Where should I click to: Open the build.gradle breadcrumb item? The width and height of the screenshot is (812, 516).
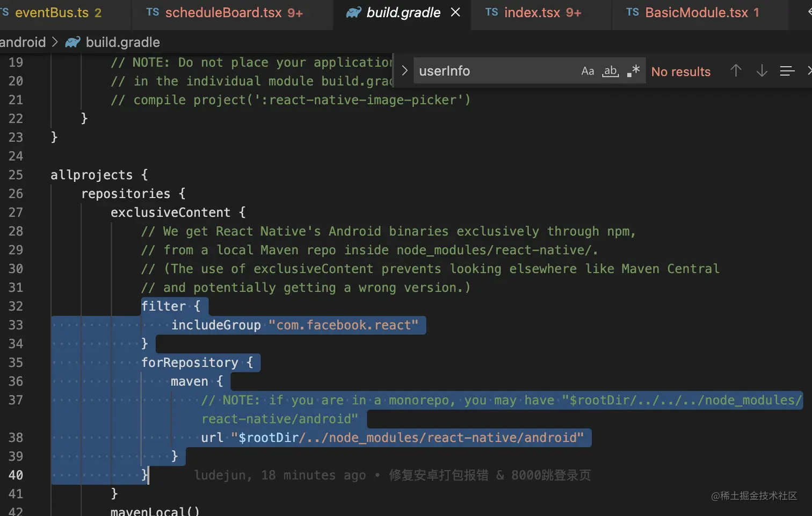(122, 42)
